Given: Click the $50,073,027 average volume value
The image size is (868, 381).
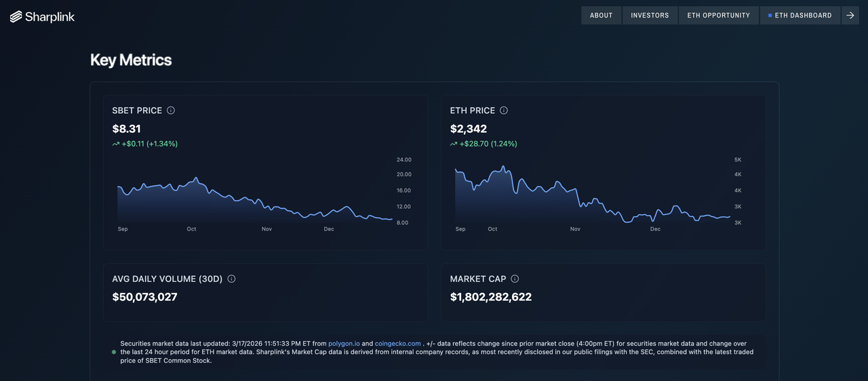Looking at the screenshot, I should point(145,297).
